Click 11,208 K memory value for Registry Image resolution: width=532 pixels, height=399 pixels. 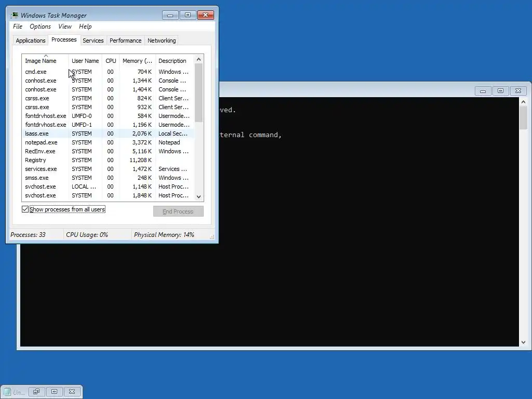(x=140, y=160)
